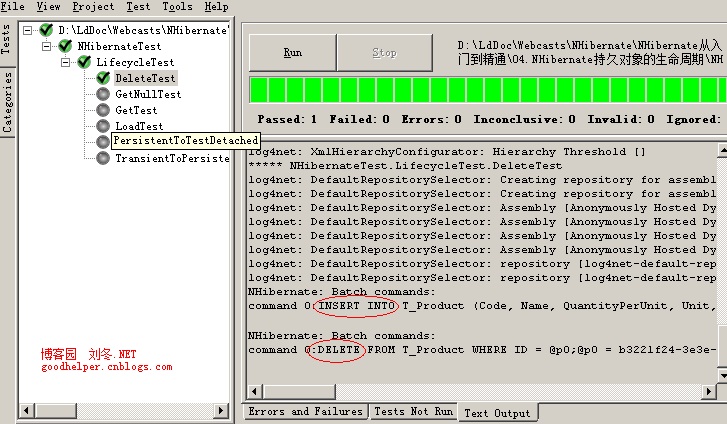Open the Text Output tab
Viewport: 727px width, 424px height.
tap(497, 412)
